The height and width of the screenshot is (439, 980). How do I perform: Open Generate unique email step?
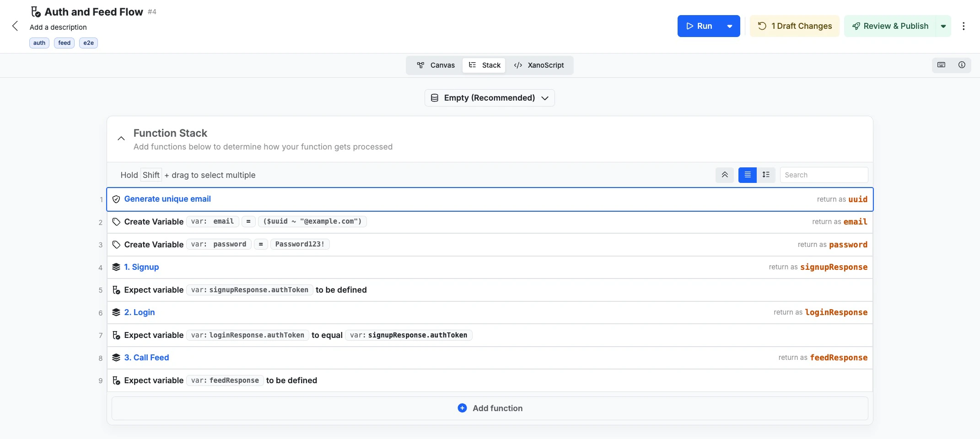(x=167, y=199)
